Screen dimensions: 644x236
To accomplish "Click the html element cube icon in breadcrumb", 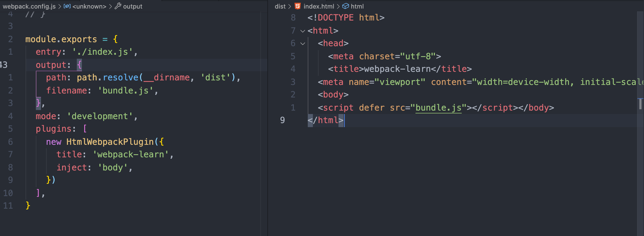I will pyautogui.click(x=345, y=6).
